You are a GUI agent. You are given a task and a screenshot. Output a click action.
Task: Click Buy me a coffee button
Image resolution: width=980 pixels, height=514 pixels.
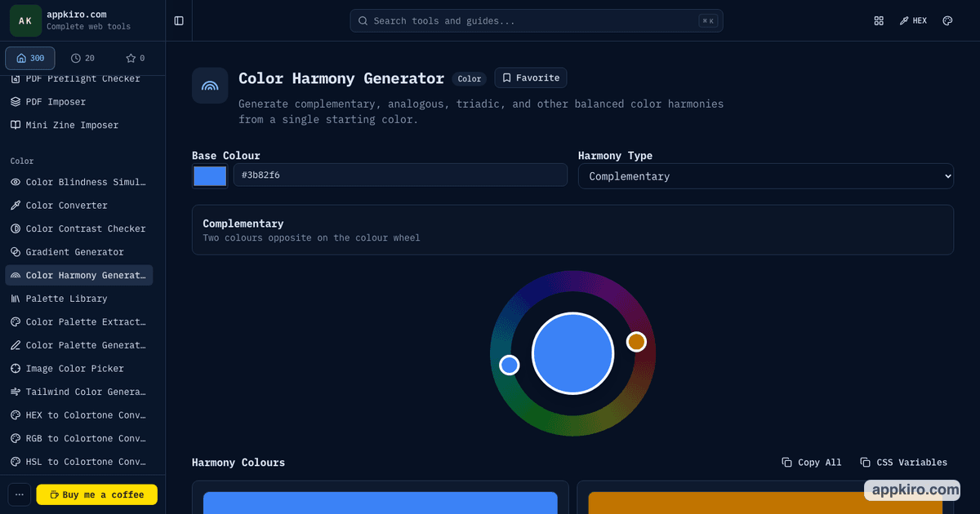click(96, 494)
